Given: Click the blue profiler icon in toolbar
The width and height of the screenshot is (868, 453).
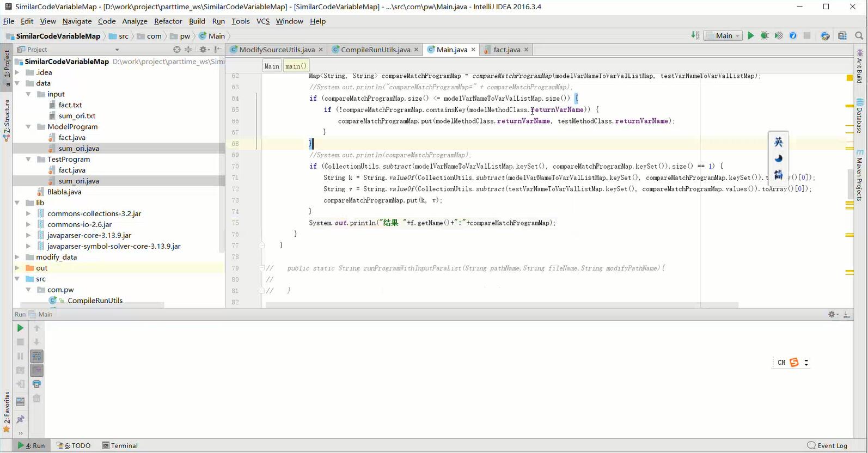Looking at the screenshot, I should point(793,35).
